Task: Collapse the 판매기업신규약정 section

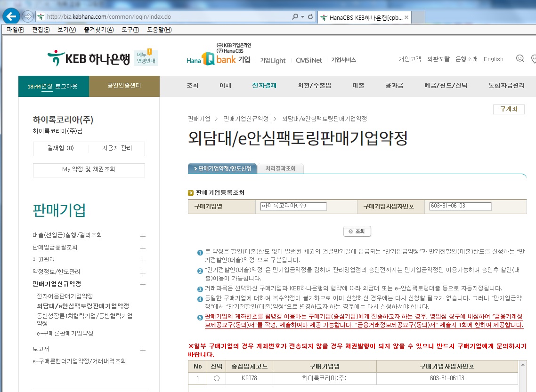Action: pyautogui.click(x=143, y=285)
